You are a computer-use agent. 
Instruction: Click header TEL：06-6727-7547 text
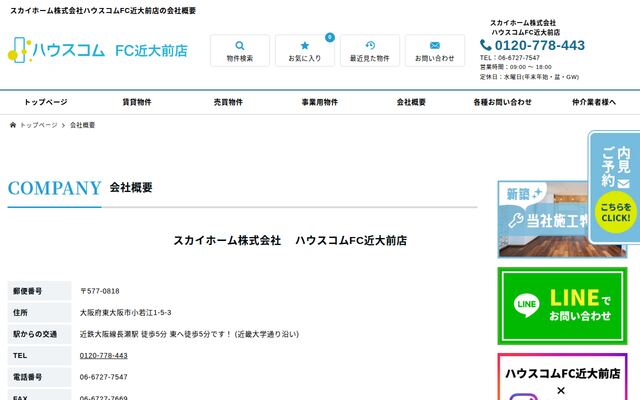pos(510,58)
